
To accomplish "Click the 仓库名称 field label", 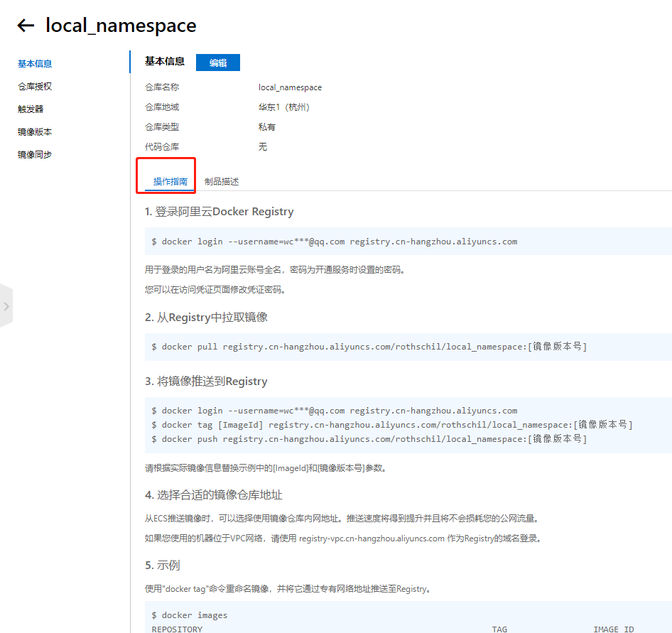I will pos(162,87).
